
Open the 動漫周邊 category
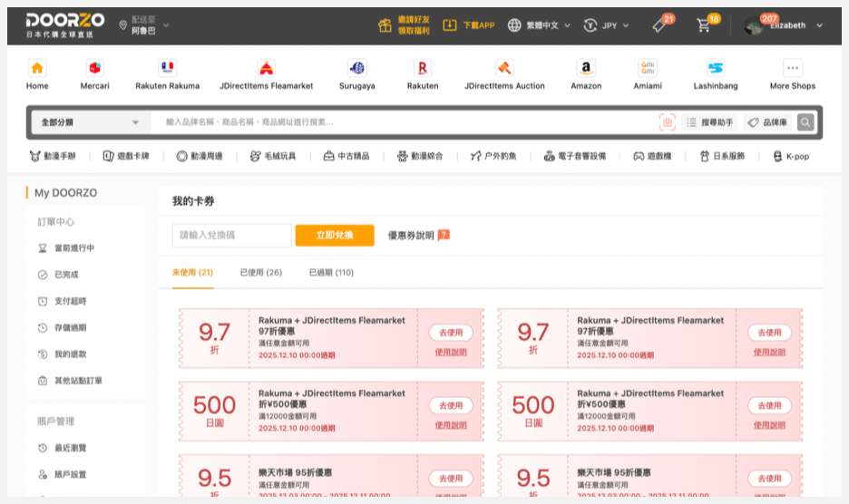click(200, 156)
